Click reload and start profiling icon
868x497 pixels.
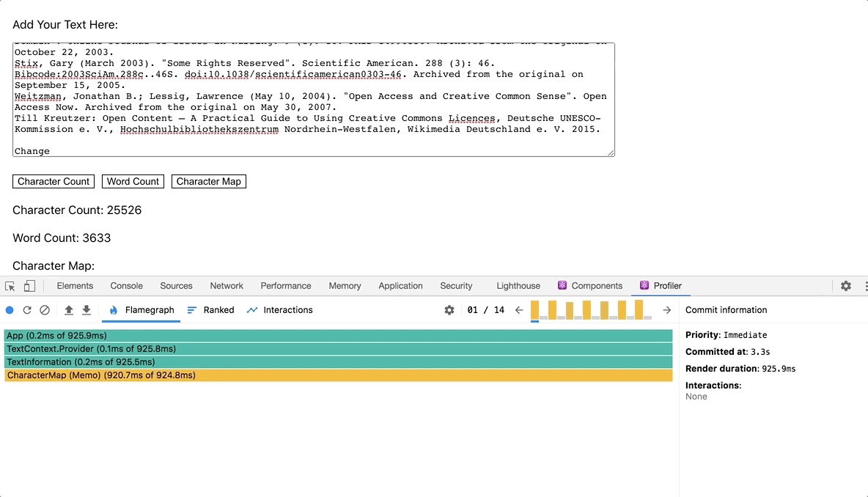pos(26,310)
